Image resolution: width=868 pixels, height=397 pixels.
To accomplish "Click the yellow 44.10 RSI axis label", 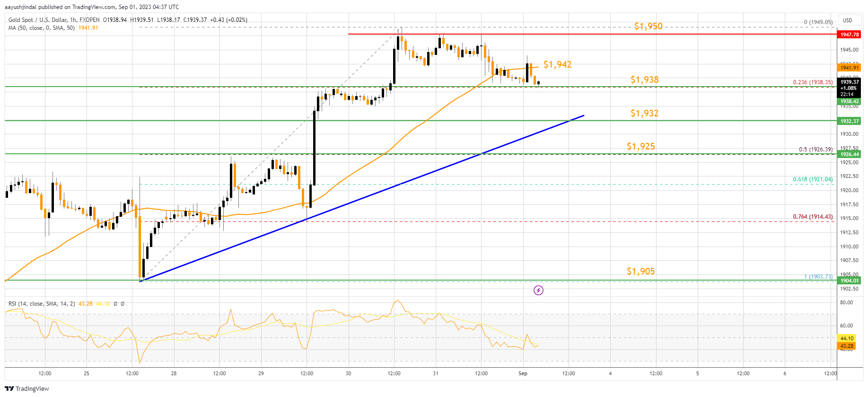I will [x=847, y=338].
